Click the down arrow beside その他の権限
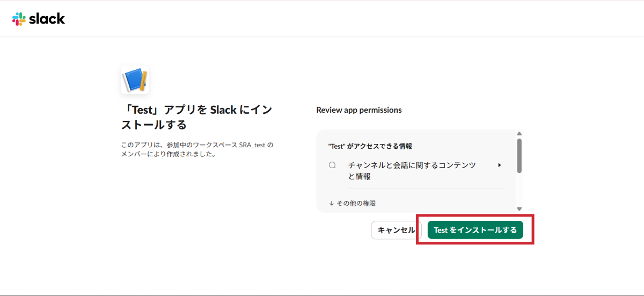The image size is (644, 296). click(332, 204)
